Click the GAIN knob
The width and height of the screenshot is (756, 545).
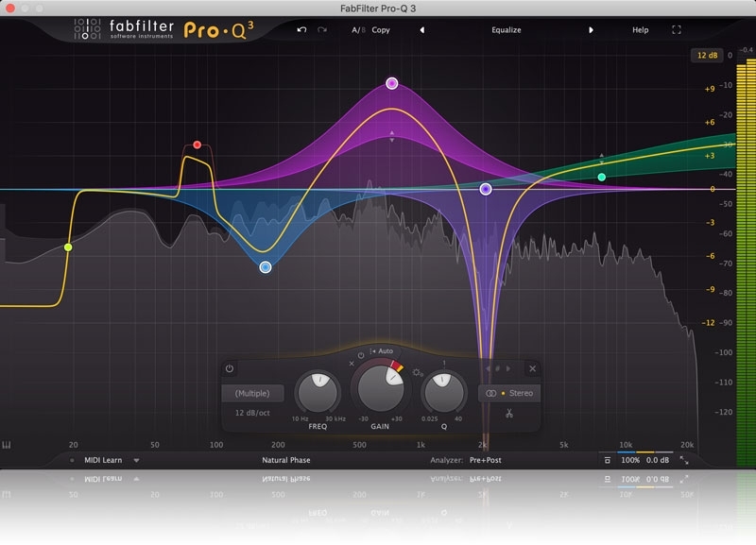(x=380, y=388)
